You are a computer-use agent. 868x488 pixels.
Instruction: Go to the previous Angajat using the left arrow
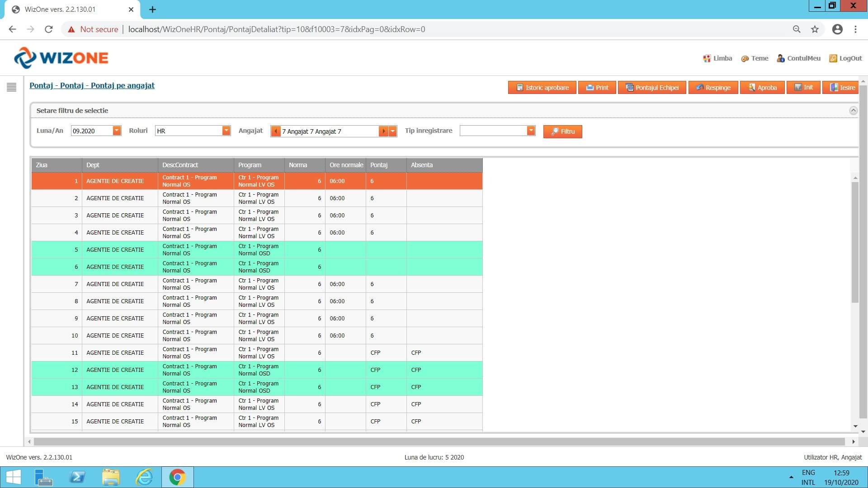[x=275, y=131]
